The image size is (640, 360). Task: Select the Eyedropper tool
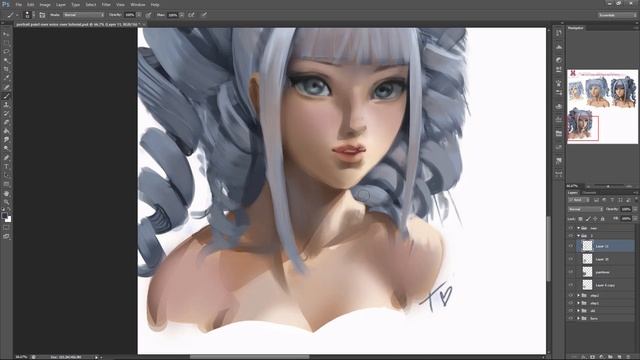6,78
